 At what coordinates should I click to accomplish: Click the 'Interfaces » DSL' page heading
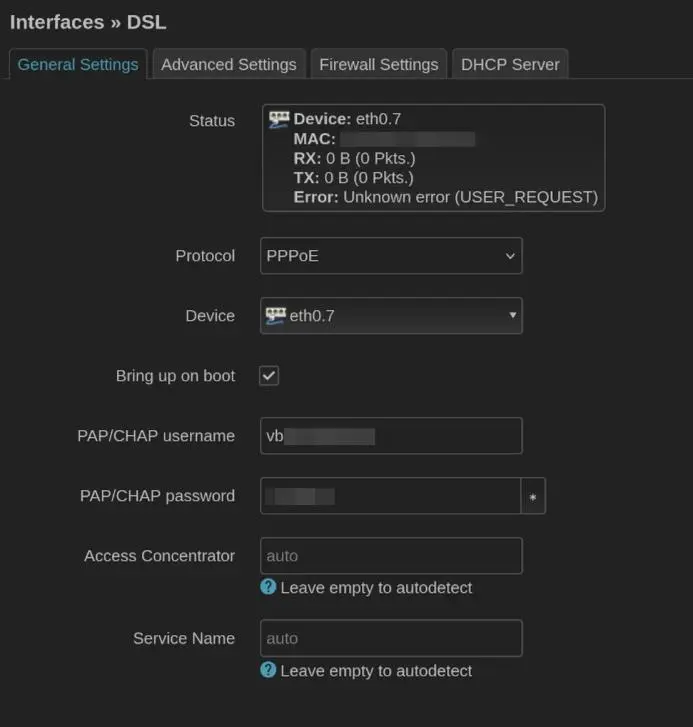88,22
